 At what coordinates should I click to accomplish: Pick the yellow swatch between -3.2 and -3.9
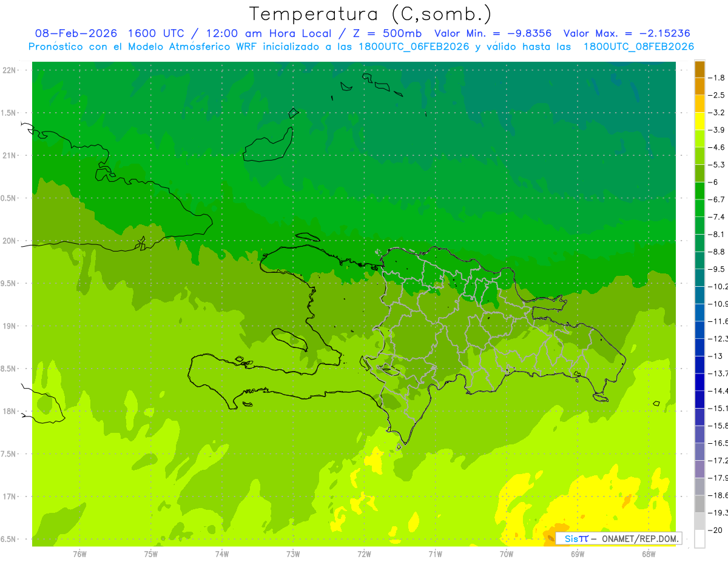point(699,121)
